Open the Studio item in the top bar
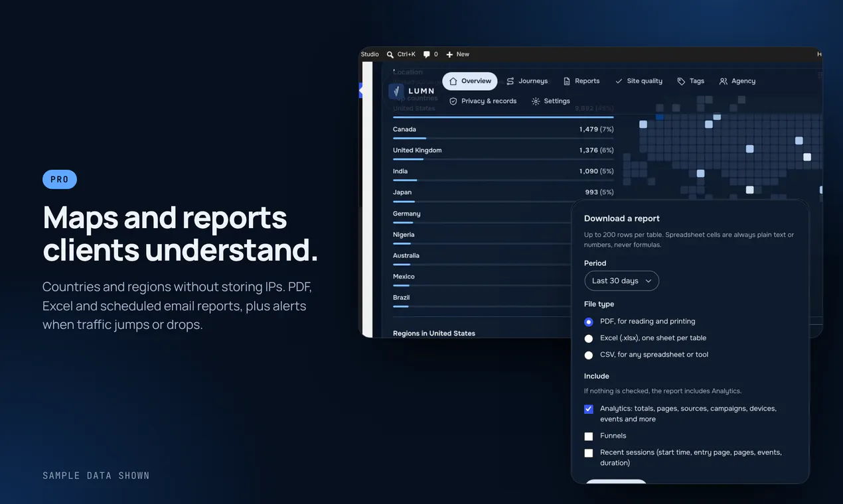Viewport: 843px width, 504px height. click(x=370, y=54)
